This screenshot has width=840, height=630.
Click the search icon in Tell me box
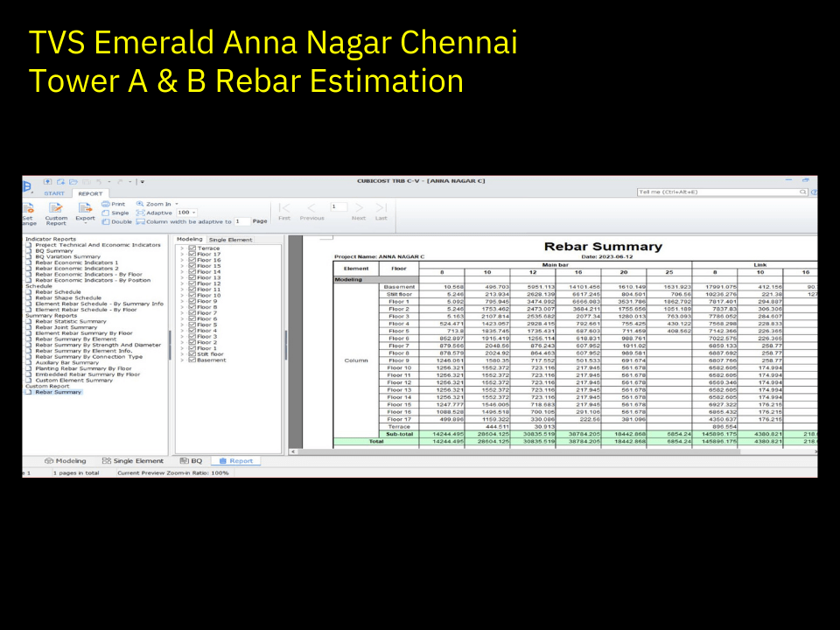click(x=803, y=192)
